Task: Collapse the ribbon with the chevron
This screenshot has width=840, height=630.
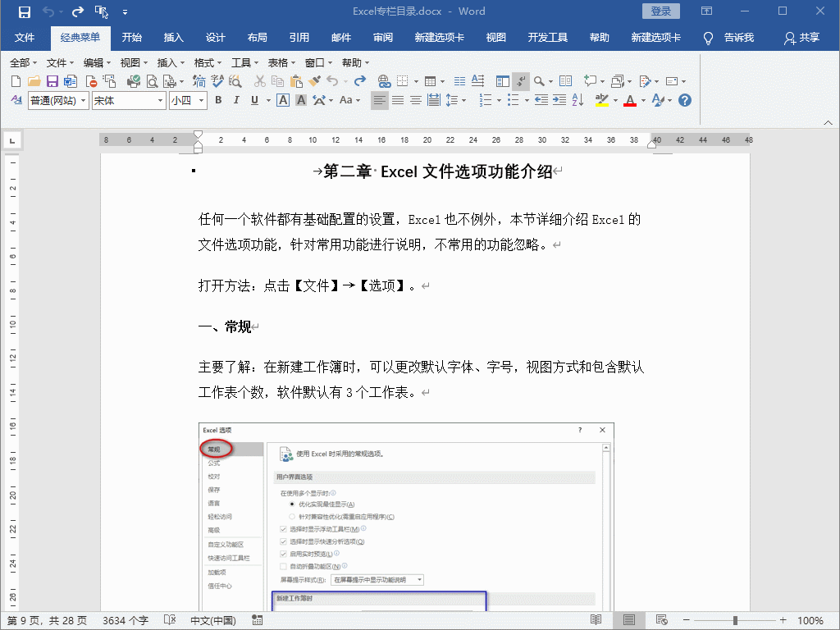Action: click(x=829, y=123)
